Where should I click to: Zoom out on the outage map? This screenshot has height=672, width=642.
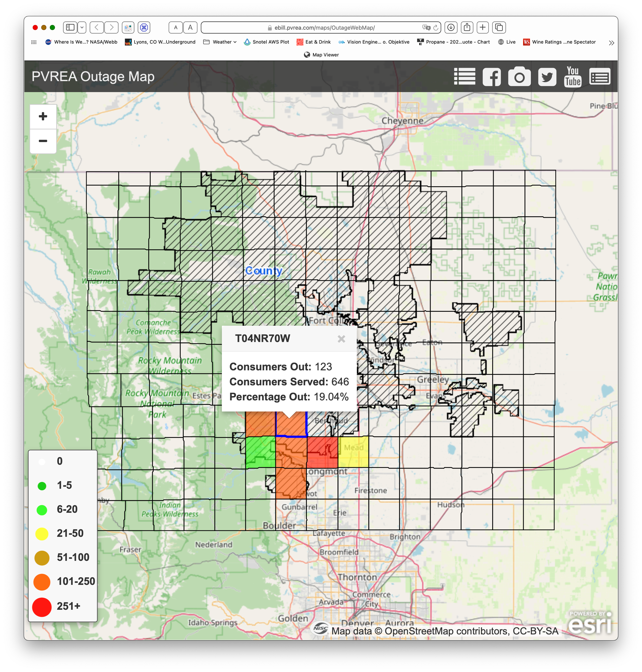point(43,141)
